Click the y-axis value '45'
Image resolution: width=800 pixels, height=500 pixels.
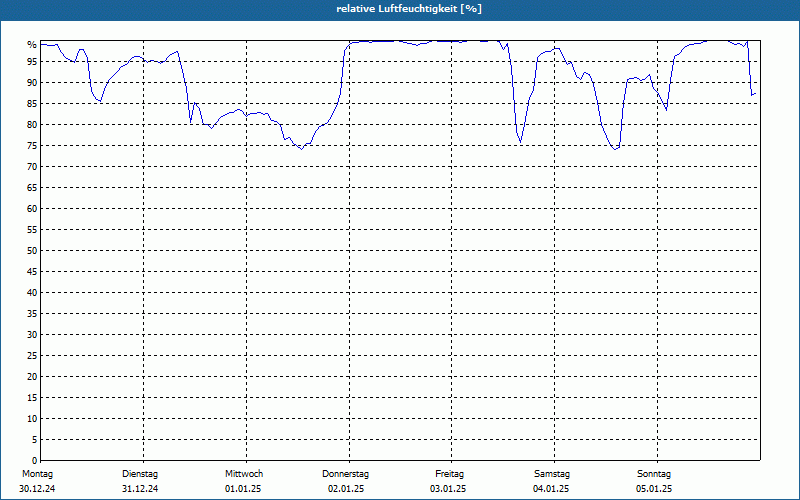[32, 271]
